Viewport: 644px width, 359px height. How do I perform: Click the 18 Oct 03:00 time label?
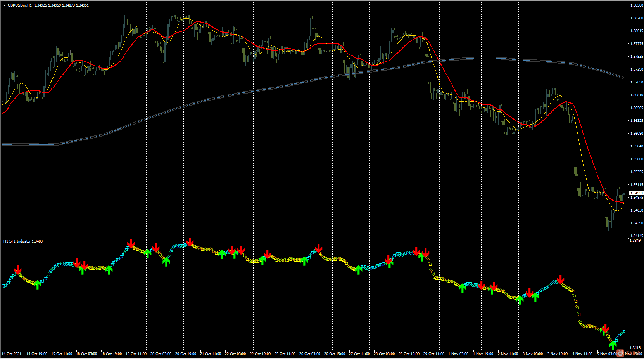click(86, 354)
